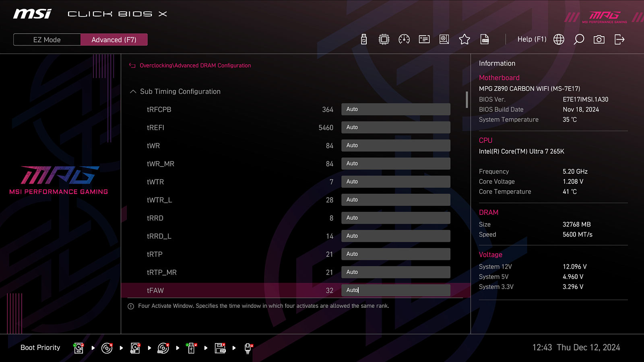
Task: Select the tRRD_L row label
Action: pyautogui.click(x=159, y=236)
